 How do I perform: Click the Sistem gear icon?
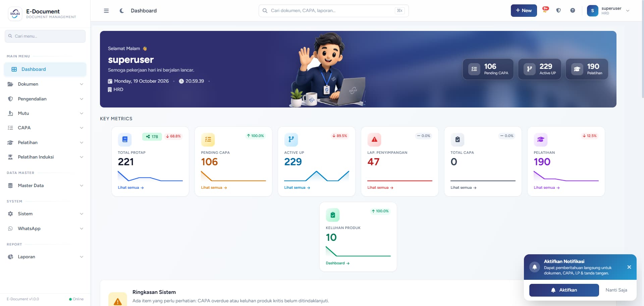click(10, 214)
